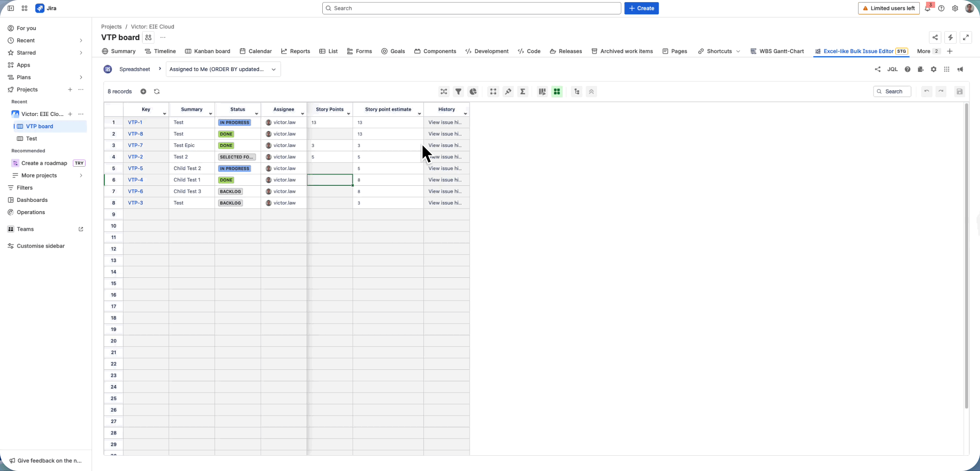Click the vertical scrollbar of the spreadsheet
The width and height of the screenshot is (980, 471).
click(966, 256)
